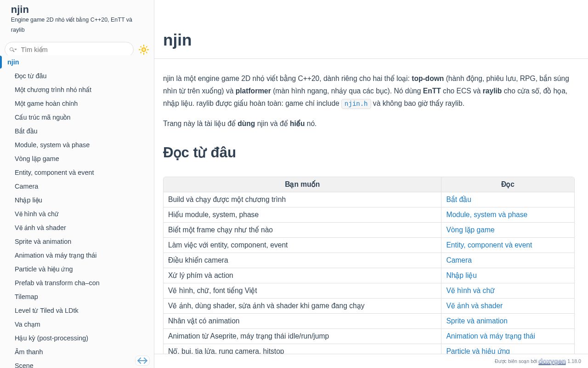
Task: Open Module, system và phase table link
Action: point(487,215)
